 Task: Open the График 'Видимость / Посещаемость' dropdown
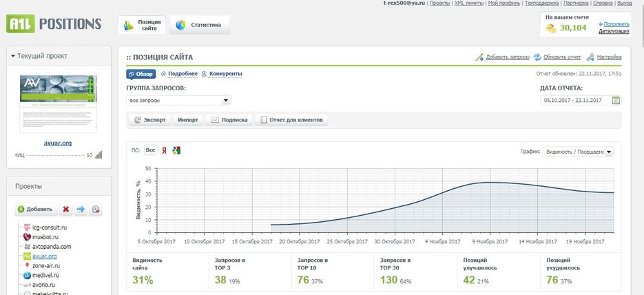tap(578, 152)
